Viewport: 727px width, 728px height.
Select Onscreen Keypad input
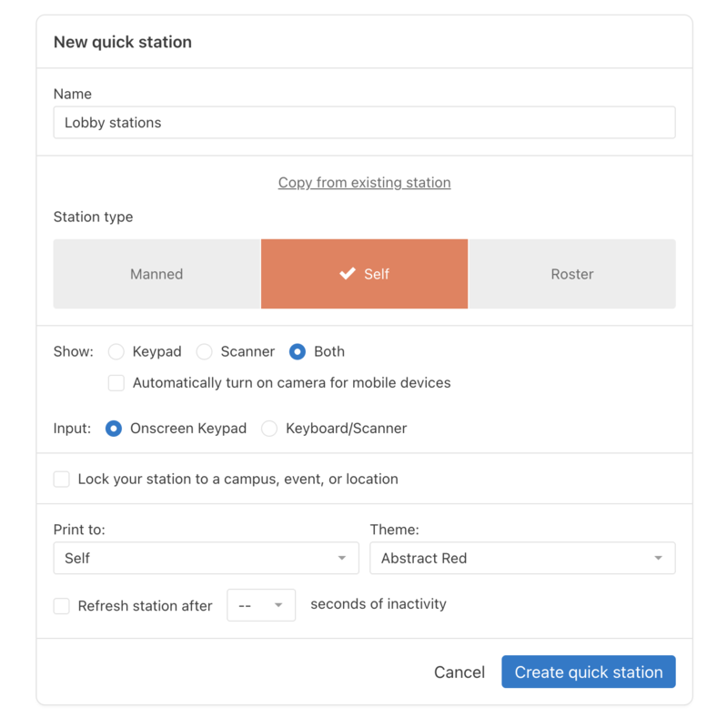point(114,429)
